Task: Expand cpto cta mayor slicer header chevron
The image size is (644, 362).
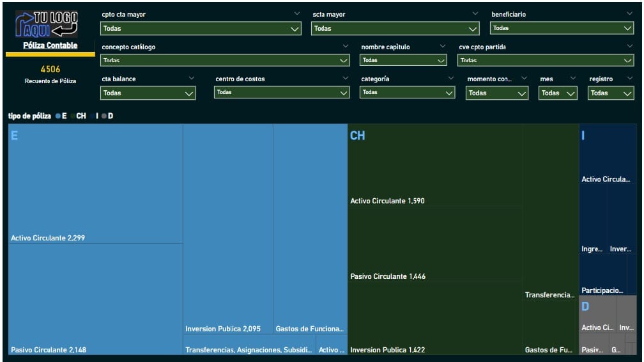Action: [297, 14]
